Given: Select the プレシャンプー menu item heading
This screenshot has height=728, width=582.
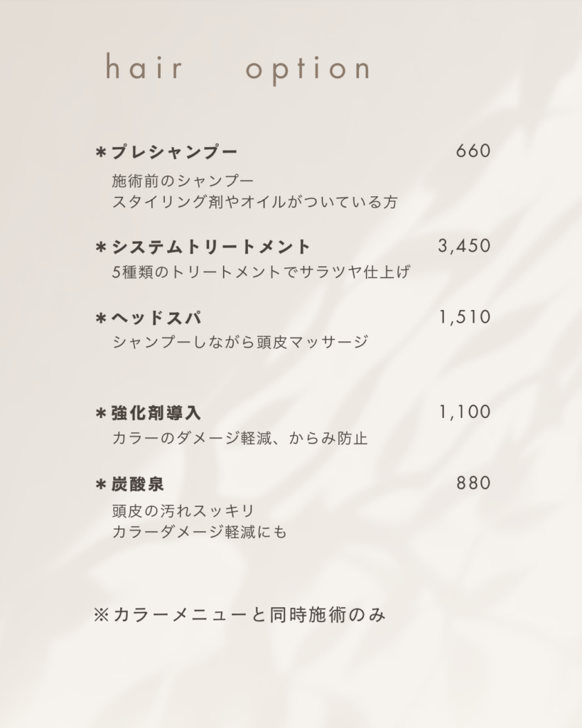Looking at the screenshot, I should (x=173, y=152).
